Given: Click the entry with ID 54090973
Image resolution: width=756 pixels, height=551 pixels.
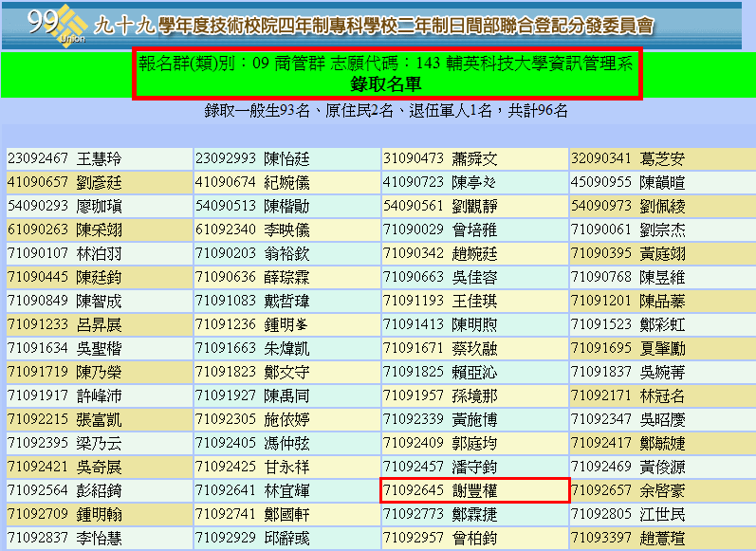Looking at the screenshot, I should pos(663,207).
